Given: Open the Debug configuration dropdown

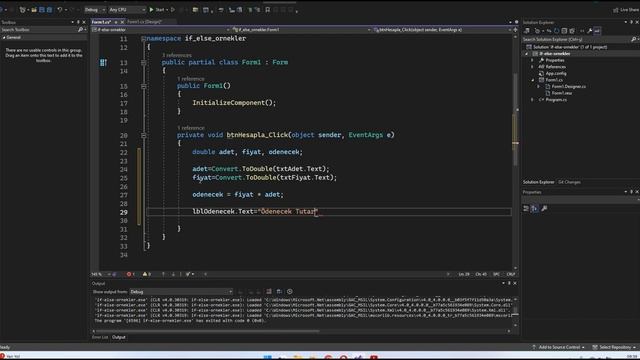Looking at the screenshot, I should click(95, 9).
